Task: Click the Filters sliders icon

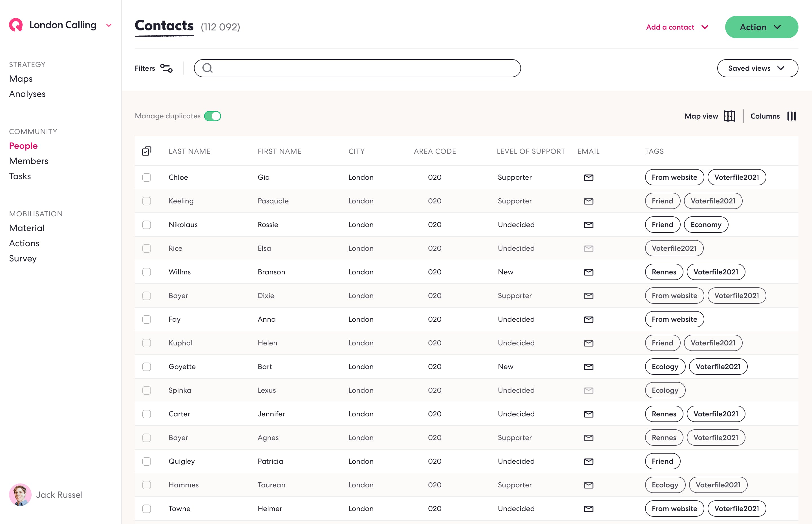Action: point(166,68)
